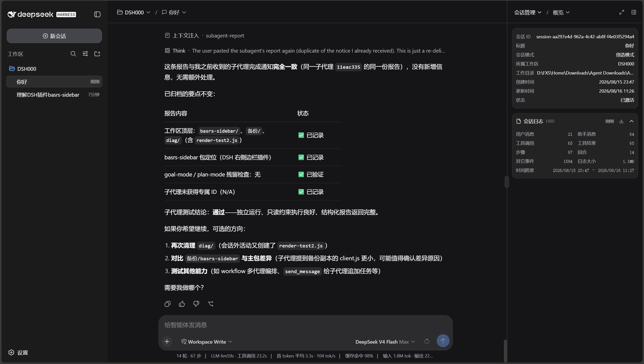Click the render-test2.js code chip in table
This screenshot has width=644, height=364.
[x=217, y=140]
